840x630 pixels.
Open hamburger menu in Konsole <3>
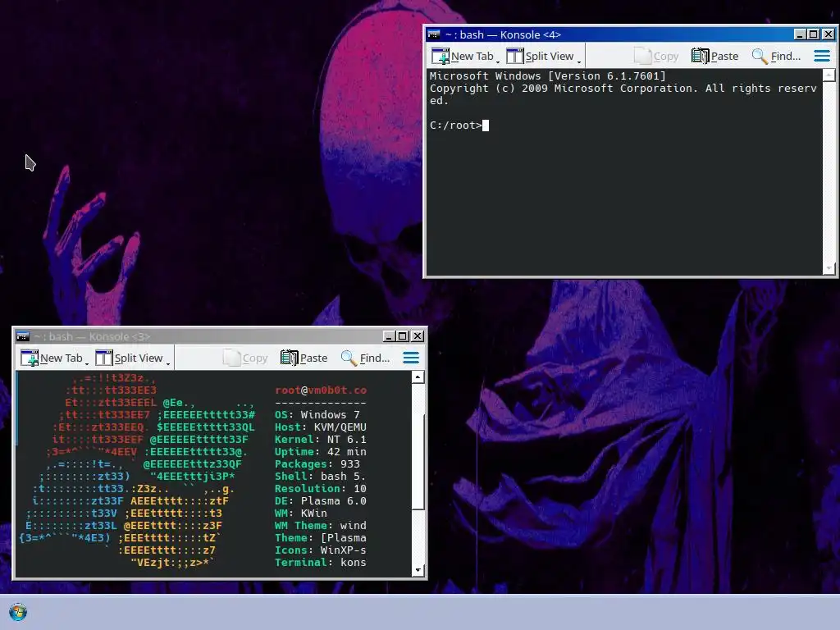pyautogui.click(x=411, y=358)
